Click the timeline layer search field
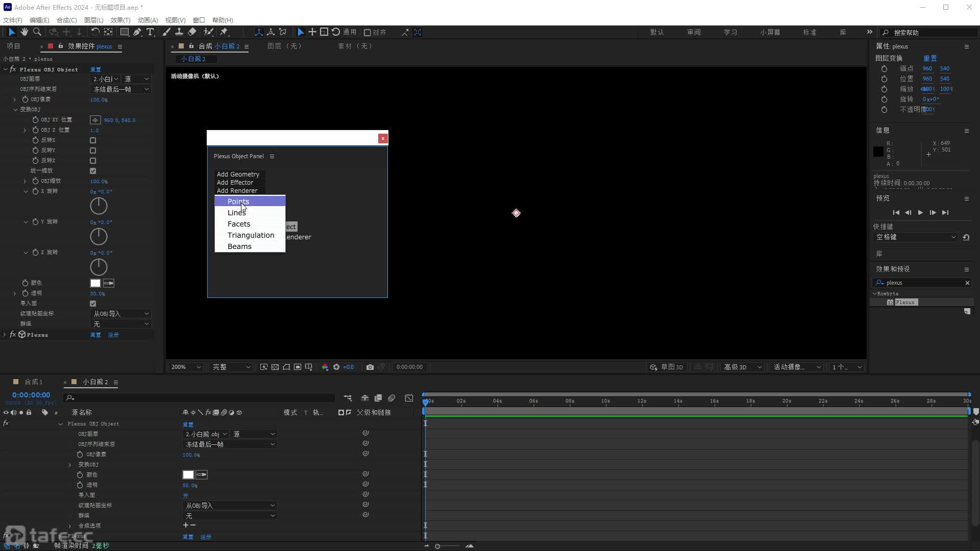The width and height of the screenshot is (980, 551). [x=199, y=398]
